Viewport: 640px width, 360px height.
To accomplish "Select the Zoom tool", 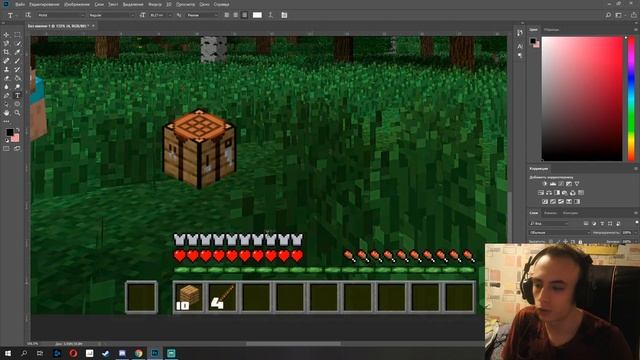I will click(x=17, y=113).
